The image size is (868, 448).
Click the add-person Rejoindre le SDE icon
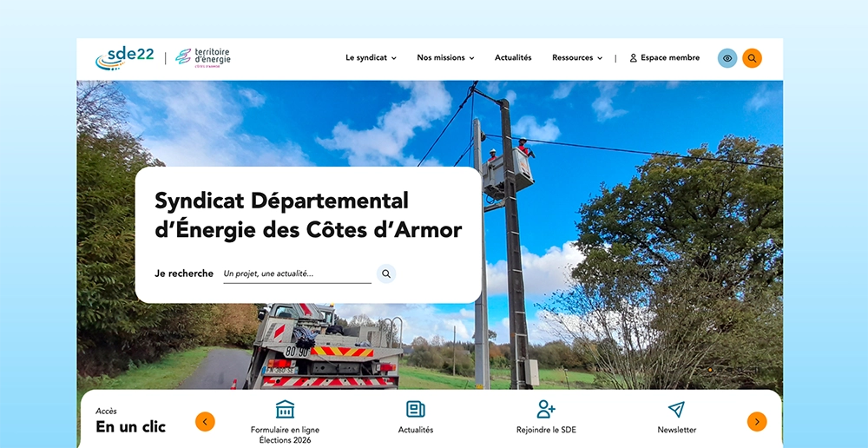click(546, 409)
